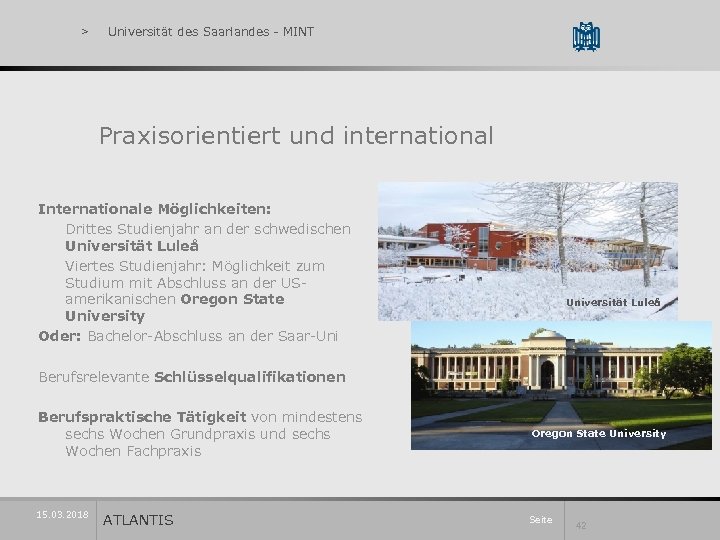Click the header text 'Universität des Saarlandes - MINT'
The width and height of the screenshot is (720, 540).
(211, 32)
